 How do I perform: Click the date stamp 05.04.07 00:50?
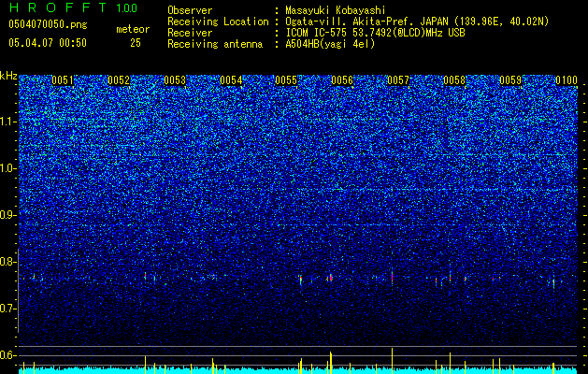[x=48, y=43]
